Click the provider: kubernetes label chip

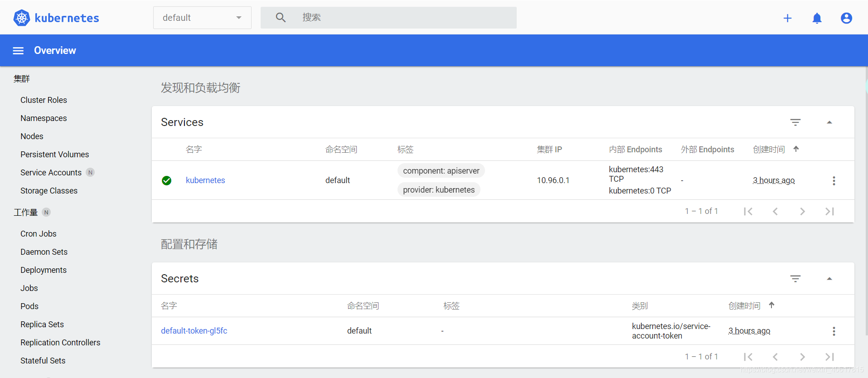coord(439,190)
